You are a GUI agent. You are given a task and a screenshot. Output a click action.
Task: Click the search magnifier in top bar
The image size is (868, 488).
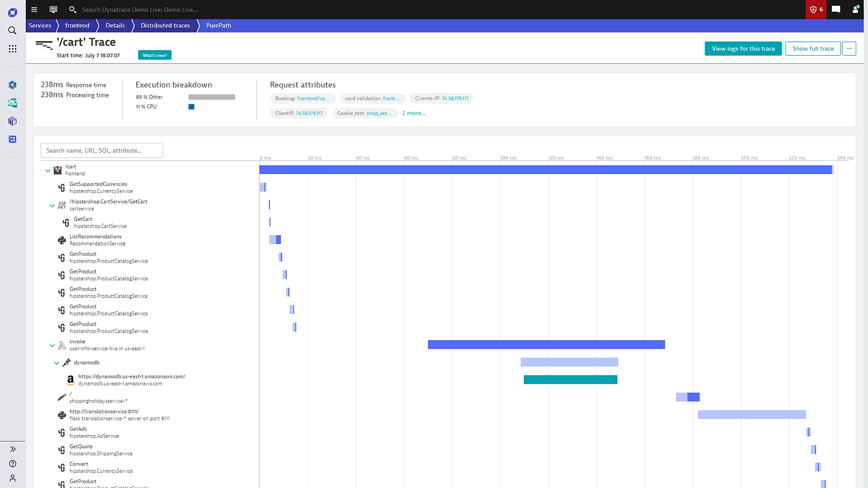pos(72,9)
